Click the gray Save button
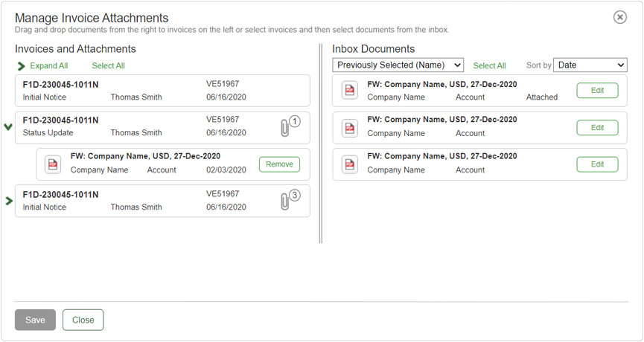Screen dimensions: 644x342 click(x=35, y=320)
